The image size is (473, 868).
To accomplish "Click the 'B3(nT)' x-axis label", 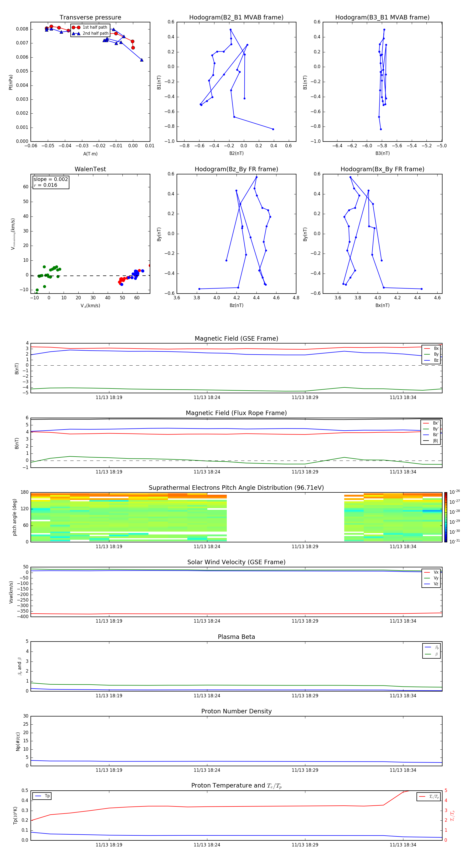I will [382, 153].
